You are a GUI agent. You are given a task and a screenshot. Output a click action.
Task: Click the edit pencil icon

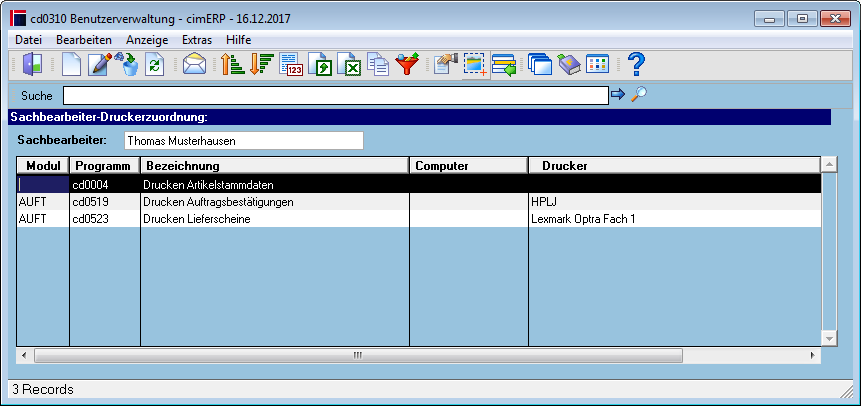click(x=99, y=64)
